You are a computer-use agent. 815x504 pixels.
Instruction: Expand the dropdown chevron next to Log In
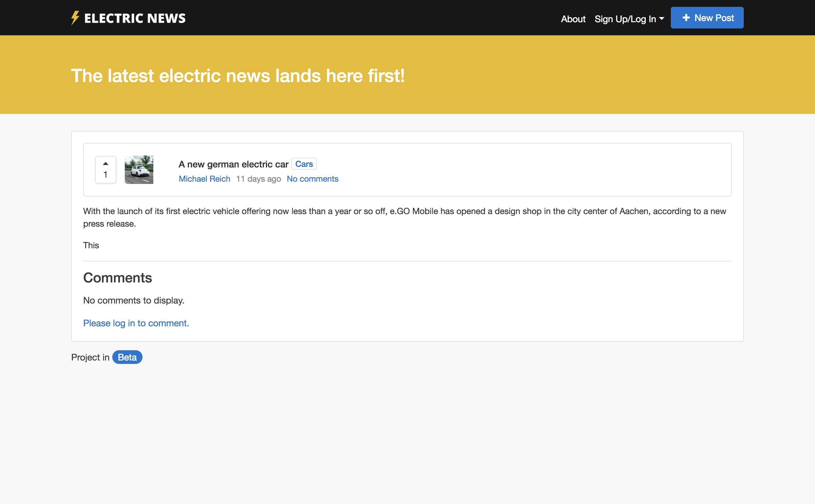click(x=662, y=19)
